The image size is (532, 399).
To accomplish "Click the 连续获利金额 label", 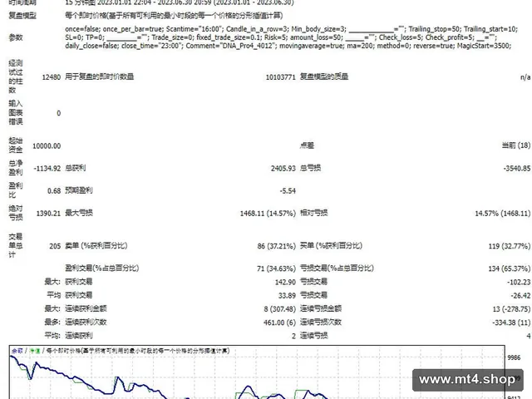I will tap(86, 308).
